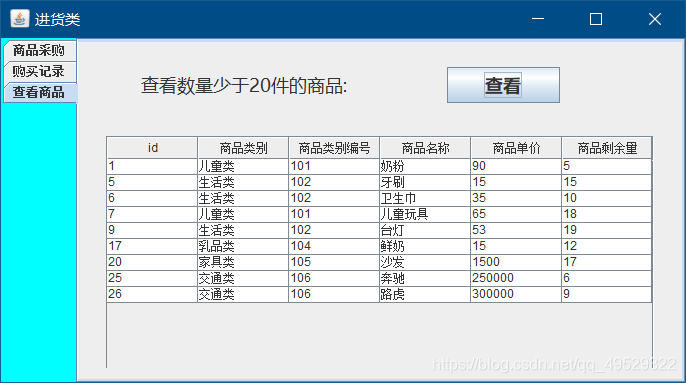Click the 商品剩余量 column header
The width and height of the screenshot is (686, 383).
click(607, 148)
